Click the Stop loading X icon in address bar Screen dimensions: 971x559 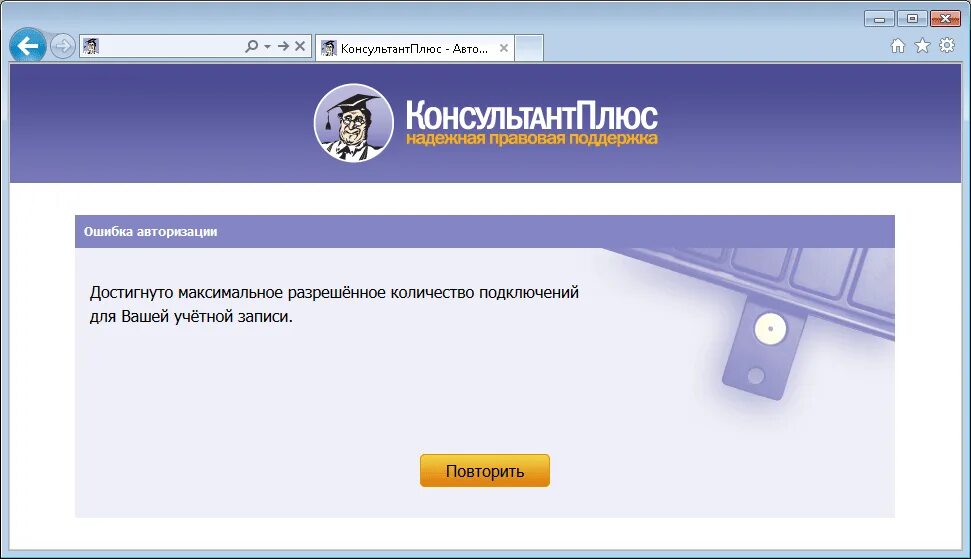pos(300,46)
